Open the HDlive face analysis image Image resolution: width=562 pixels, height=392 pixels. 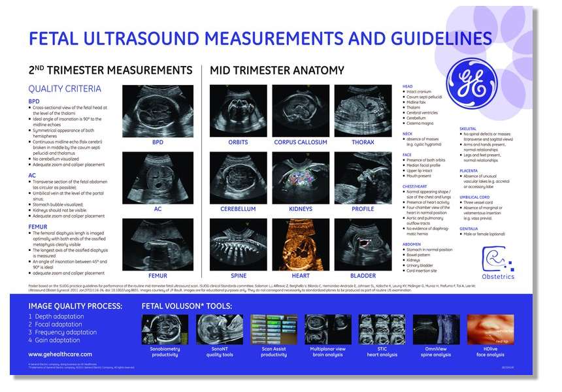click(490, 329)
